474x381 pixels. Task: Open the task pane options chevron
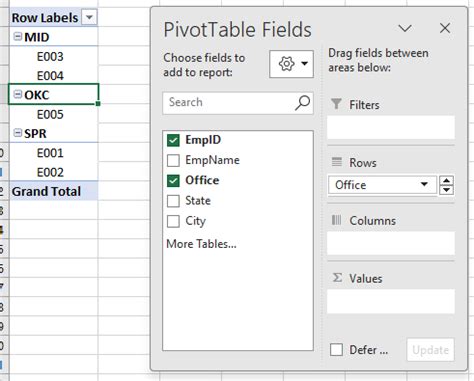[405, 28]
